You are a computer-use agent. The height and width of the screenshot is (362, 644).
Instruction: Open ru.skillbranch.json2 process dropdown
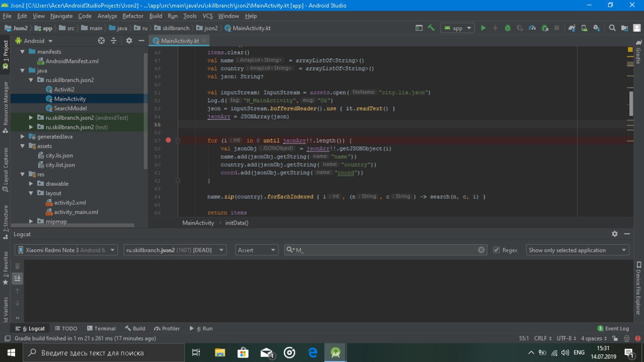175,250
